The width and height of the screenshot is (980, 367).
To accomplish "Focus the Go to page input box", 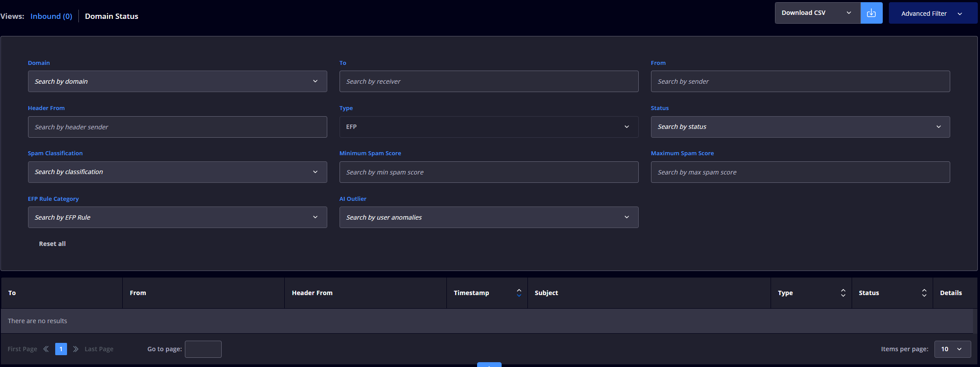I will tap(203, 349).
